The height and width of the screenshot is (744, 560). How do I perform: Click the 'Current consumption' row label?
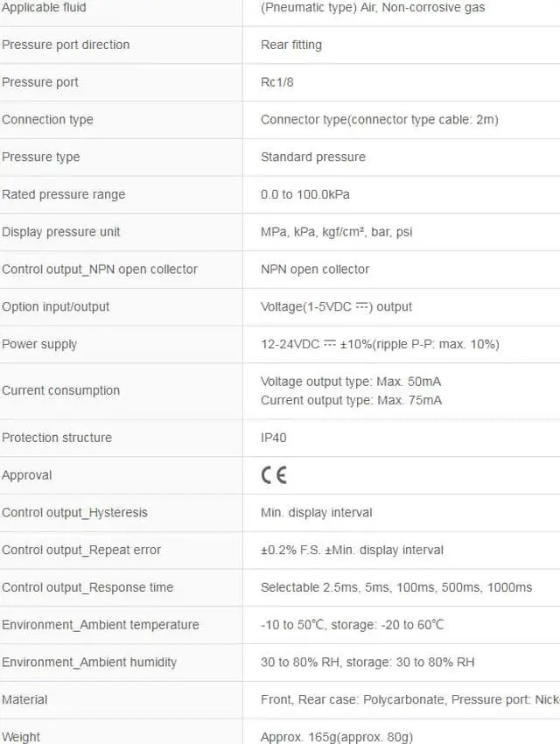60,391
